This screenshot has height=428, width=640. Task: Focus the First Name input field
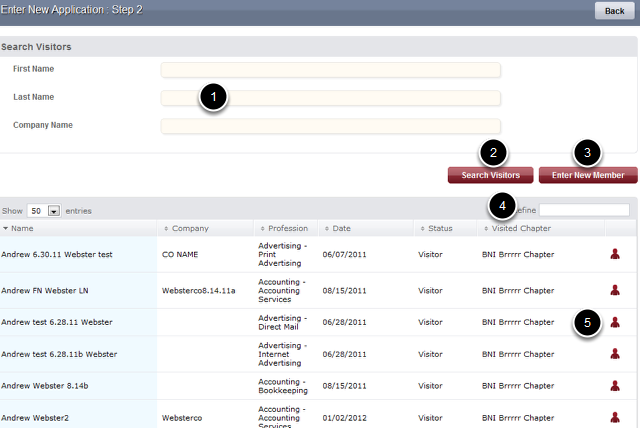(x=330, y=70)
